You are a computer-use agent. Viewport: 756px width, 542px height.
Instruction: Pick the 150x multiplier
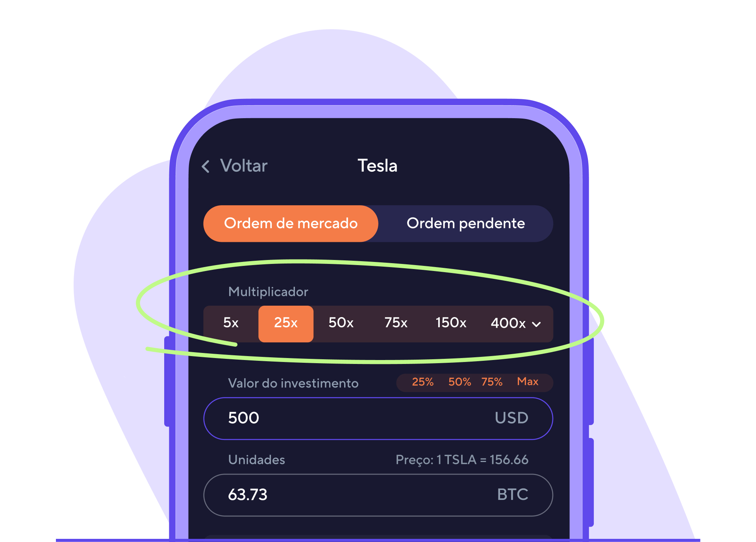point(451,323)
